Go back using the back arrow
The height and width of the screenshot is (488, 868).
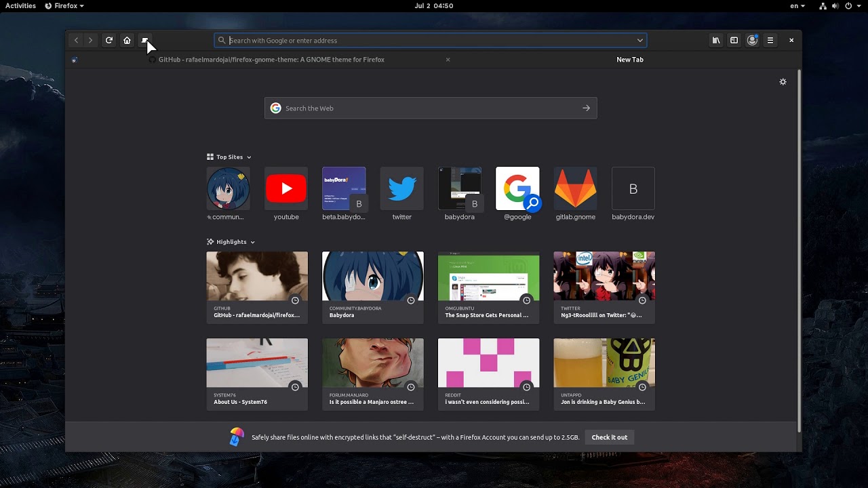click(76, 41)
